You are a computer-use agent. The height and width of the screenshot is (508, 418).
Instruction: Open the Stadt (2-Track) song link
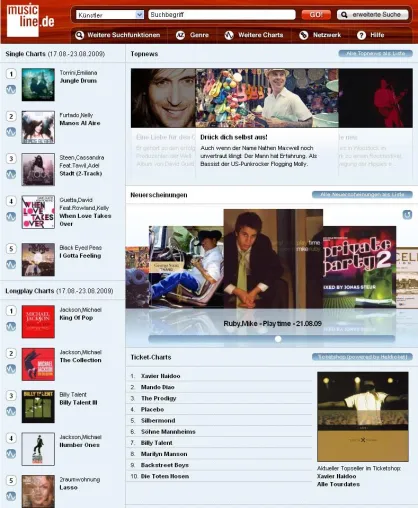tap(81, 173)
